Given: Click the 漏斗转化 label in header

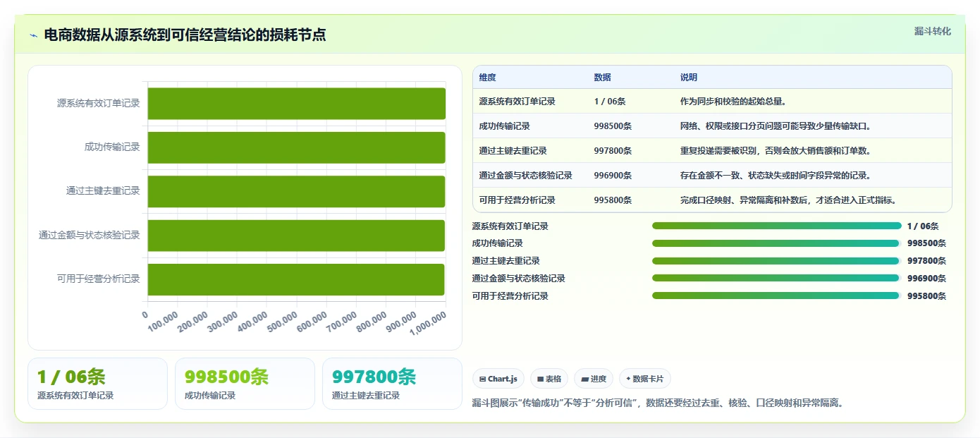Looking at the screenshot, I should click(x=932, y=32).
